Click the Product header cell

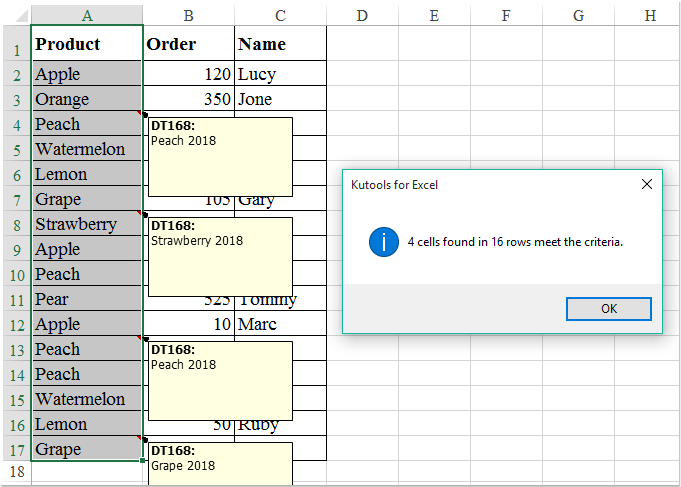tap(87, 44)
